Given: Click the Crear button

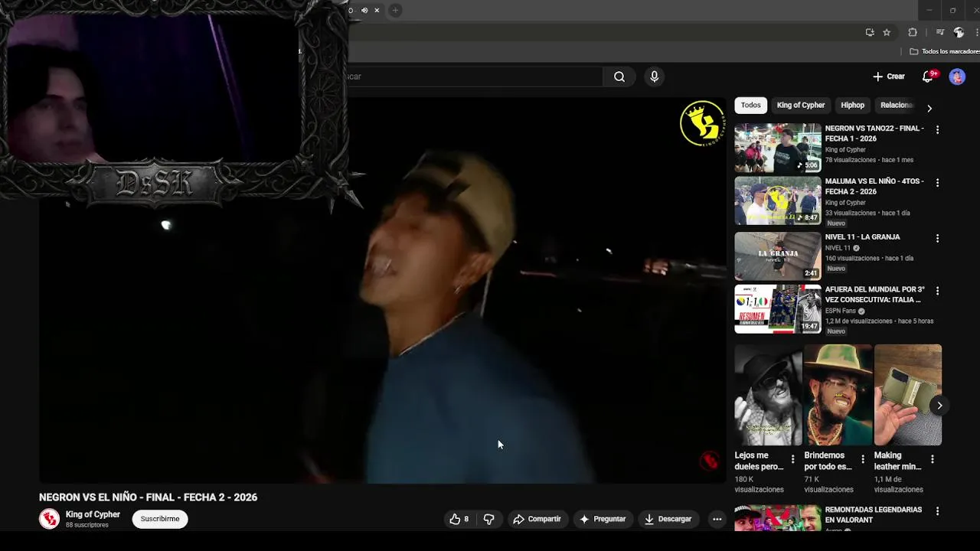Looking at the screenshot, I should point(889,77).
